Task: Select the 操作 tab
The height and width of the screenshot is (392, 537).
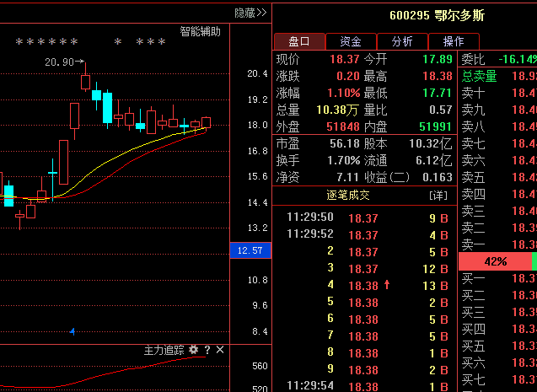Action: point(453,41)
